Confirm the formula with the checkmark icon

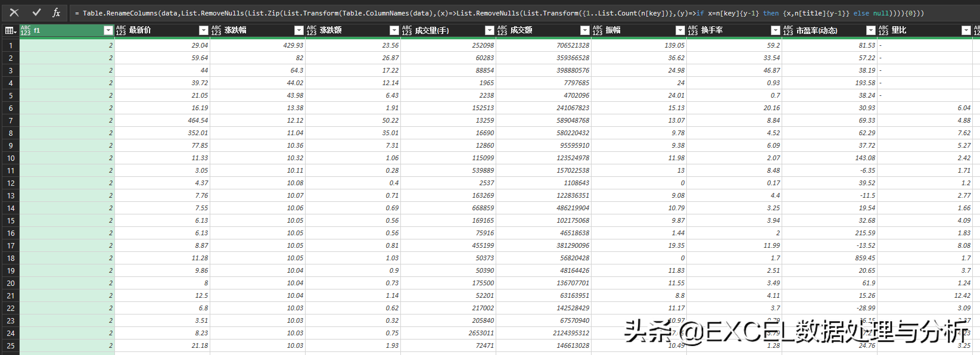click(x=36, y=13)
